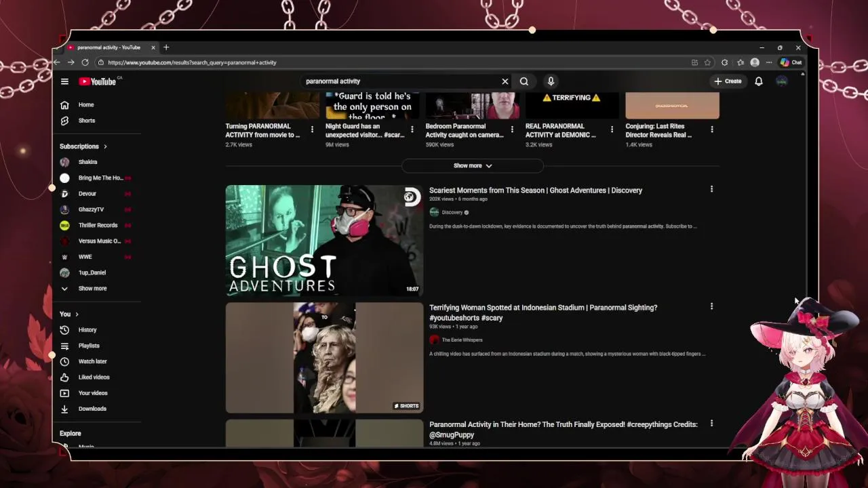This screenshot has width=868, height=488.
Task: Go to the YouTube logo home
Action: click(98, 81)
